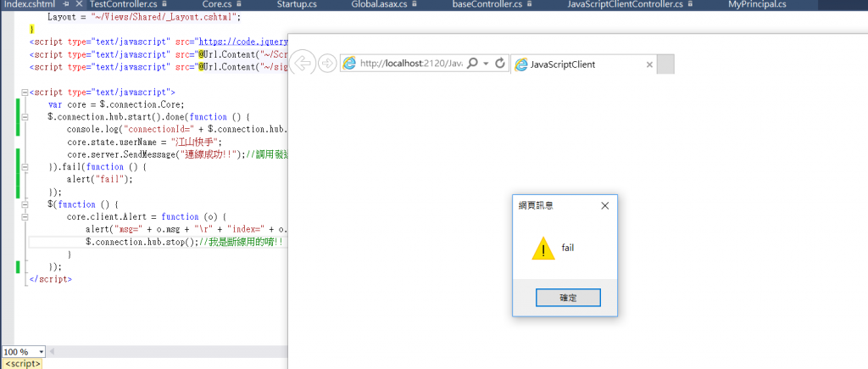Click the 'core.state.userName' code line
Screen dimensions: 868x369
coord(144,142)
